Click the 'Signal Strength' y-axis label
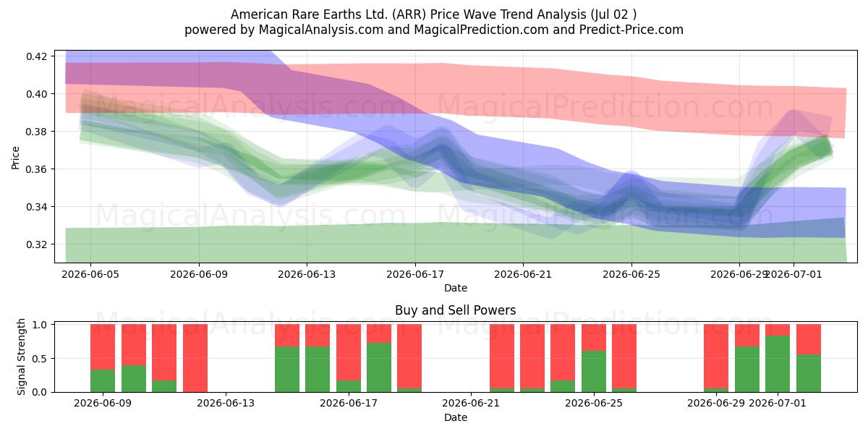The width and height of the screenshot is (868, 434). 22,357
